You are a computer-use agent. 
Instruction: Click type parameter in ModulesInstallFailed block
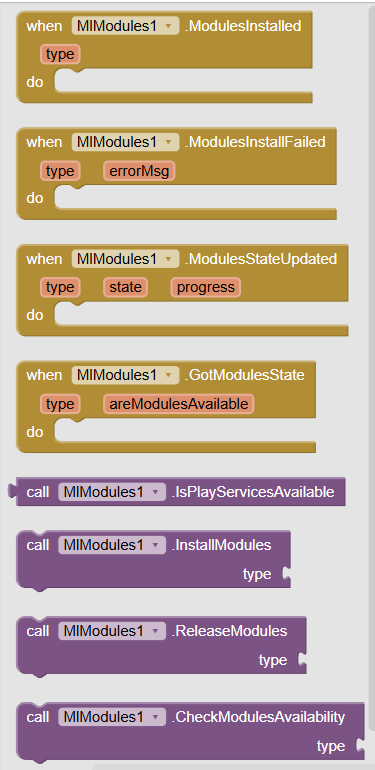tap(60, 171)
